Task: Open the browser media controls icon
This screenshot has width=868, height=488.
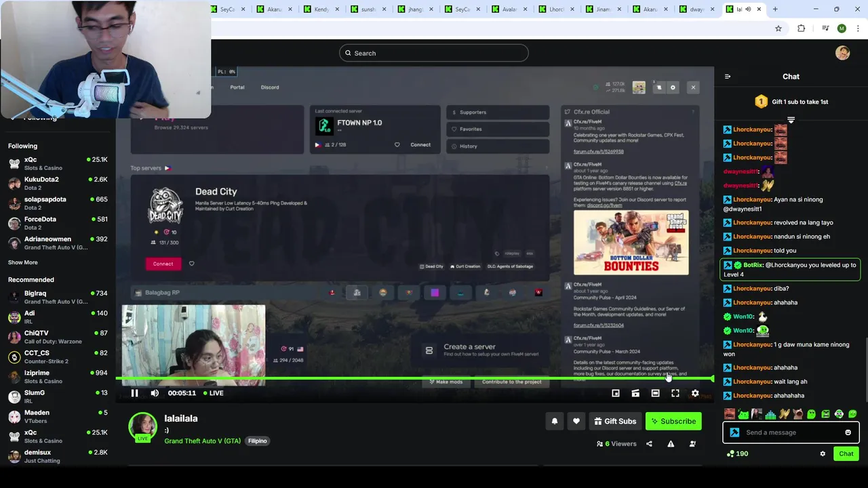Action: pyautogui.click(x=825, y=28)
